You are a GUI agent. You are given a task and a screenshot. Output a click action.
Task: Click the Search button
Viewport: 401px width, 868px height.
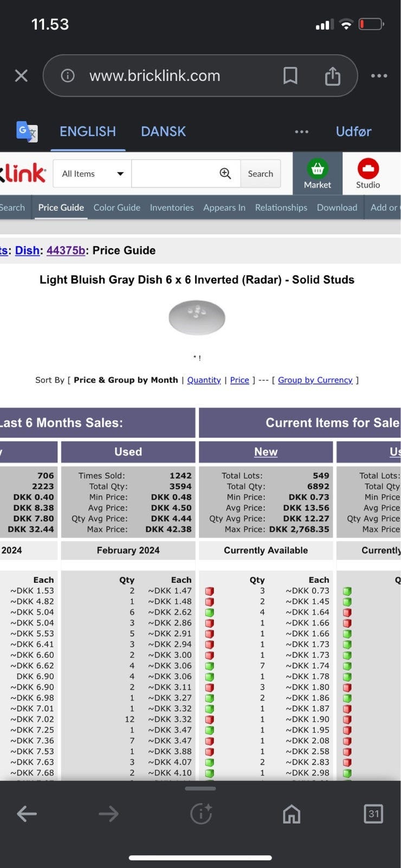pos(260,174)
